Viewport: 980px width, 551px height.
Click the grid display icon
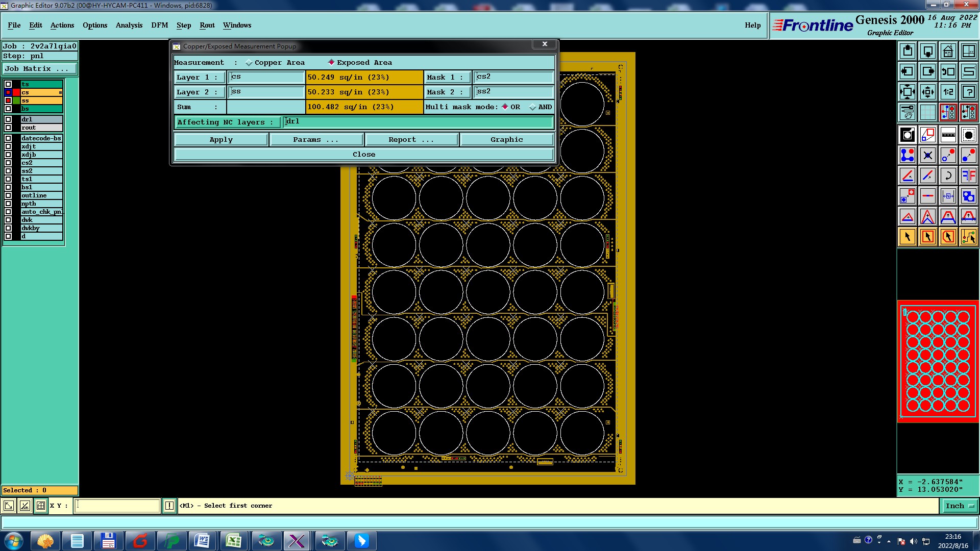click(x=927, y=112)
